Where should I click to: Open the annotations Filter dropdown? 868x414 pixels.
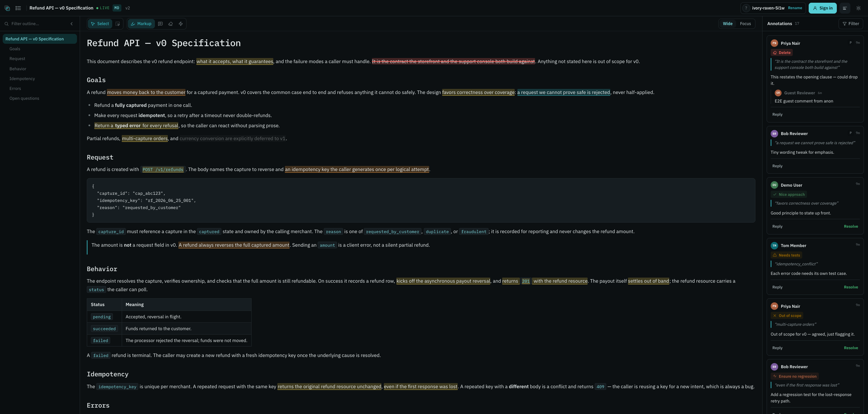pos(851,24)
